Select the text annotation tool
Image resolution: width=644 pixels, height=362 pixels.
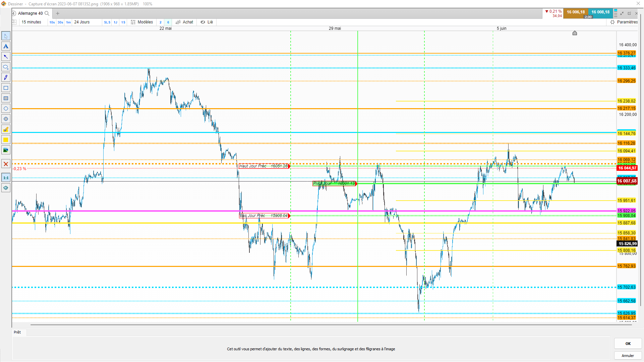(6, 46)
